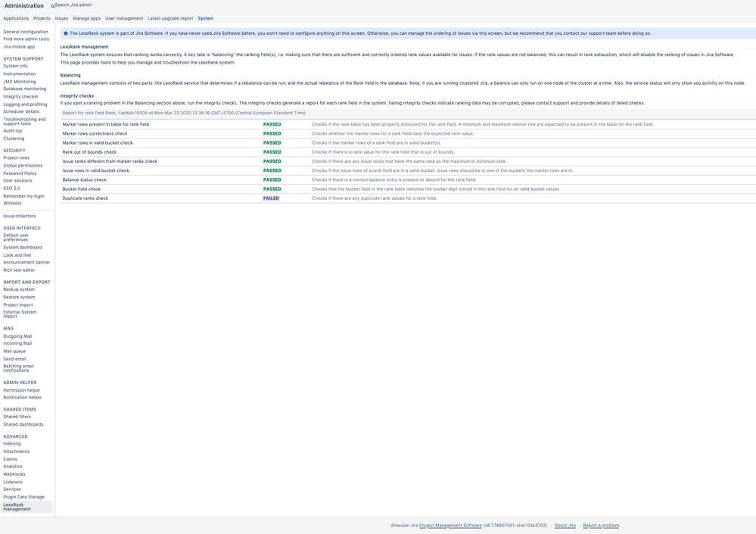Screen dimensions: 756x534
Task: Open Restore system page
Action: (19, 297)
